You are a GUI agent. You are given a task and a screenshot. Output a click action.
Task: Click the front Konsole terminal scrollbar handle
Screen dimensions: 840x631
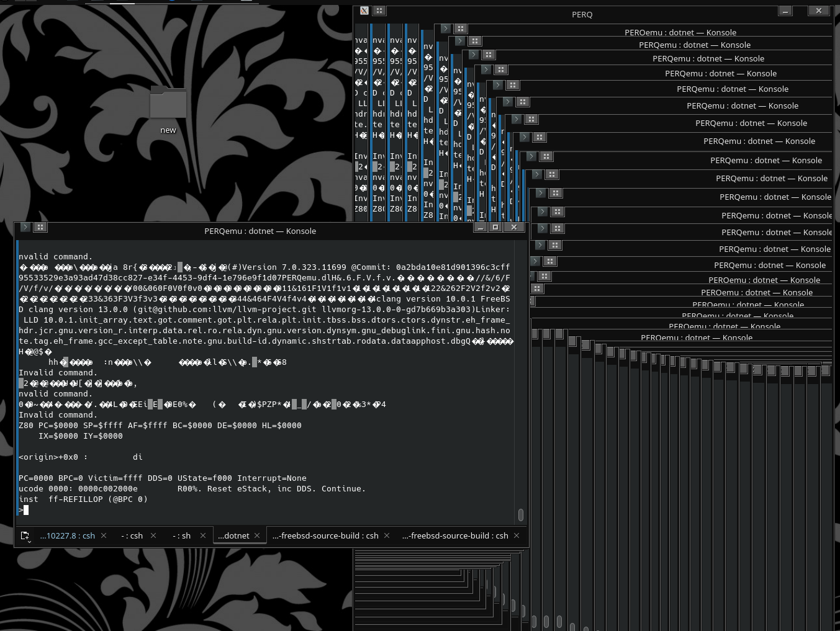[520, 515]
